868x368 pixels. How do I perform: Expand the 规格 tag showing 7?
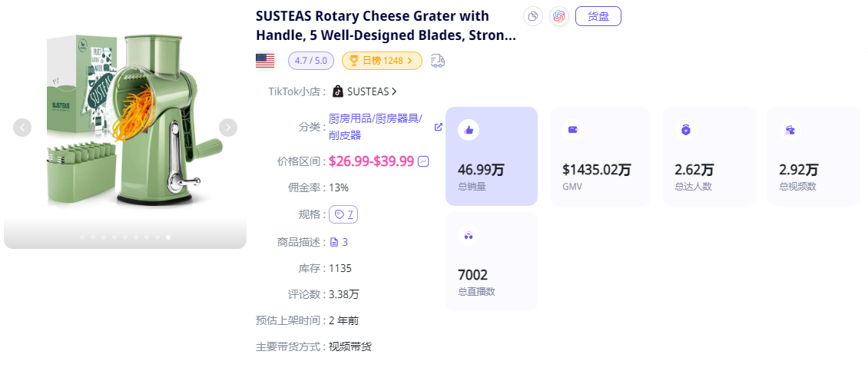[x=343, y=214]
